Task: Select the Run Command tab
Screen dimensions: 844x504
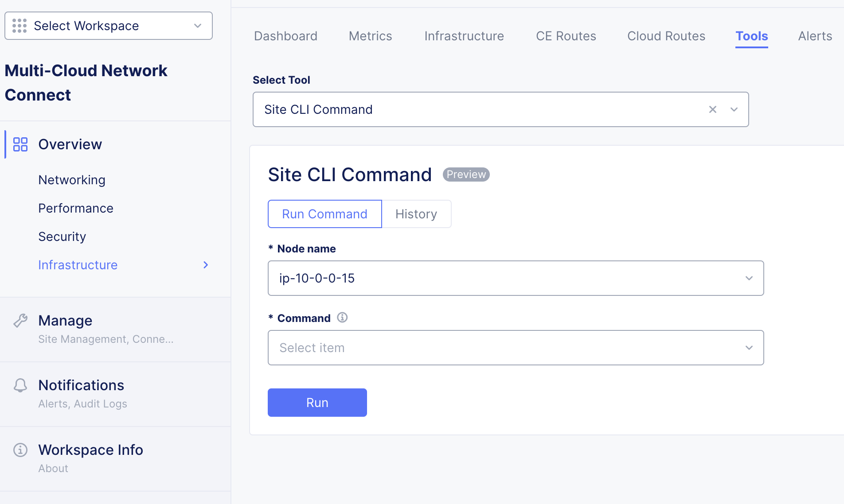Action: click(324, 214)
